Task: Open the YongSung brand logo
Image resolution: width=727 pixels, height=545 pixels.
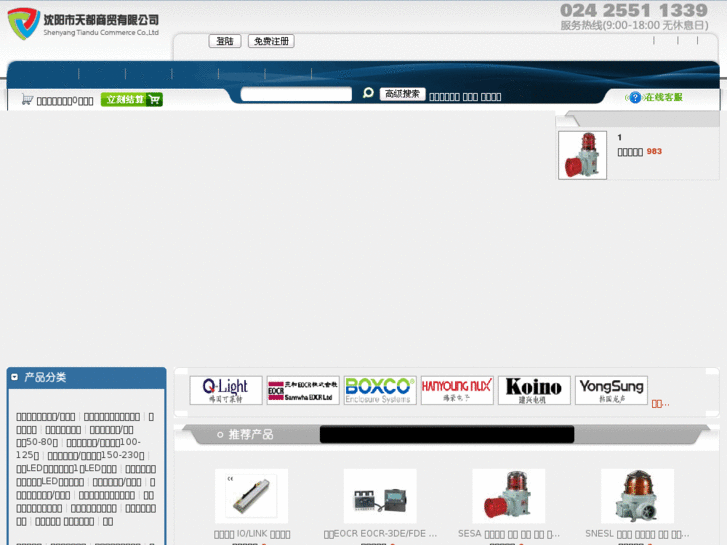Action: 611,390
